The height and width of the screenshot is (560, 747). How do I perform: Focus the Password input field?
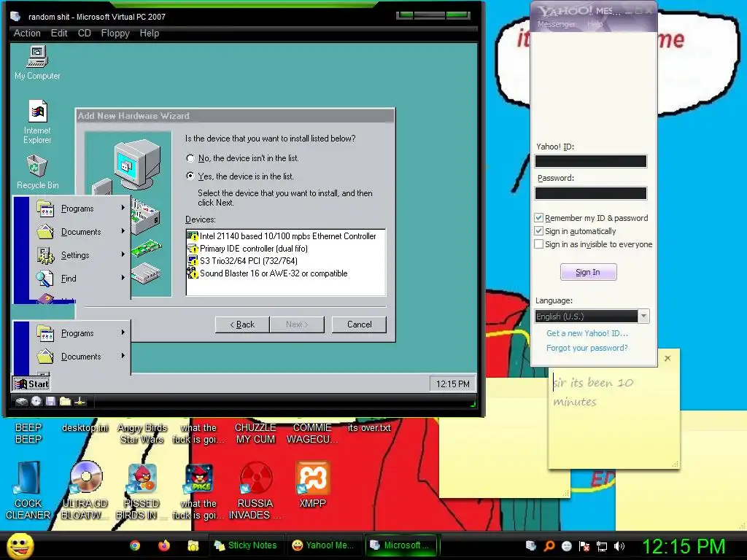point(591,192)
